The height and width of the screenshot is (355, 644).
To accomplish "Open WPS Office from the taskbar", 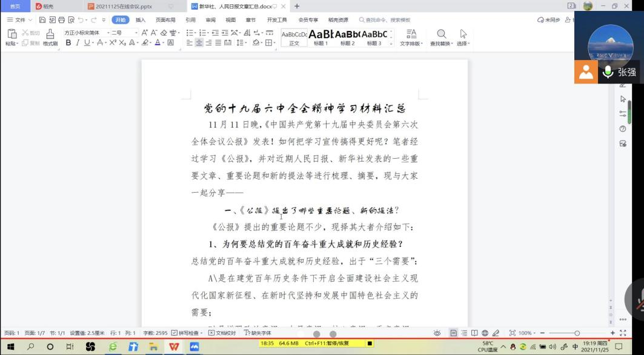I will coord(174,347).
